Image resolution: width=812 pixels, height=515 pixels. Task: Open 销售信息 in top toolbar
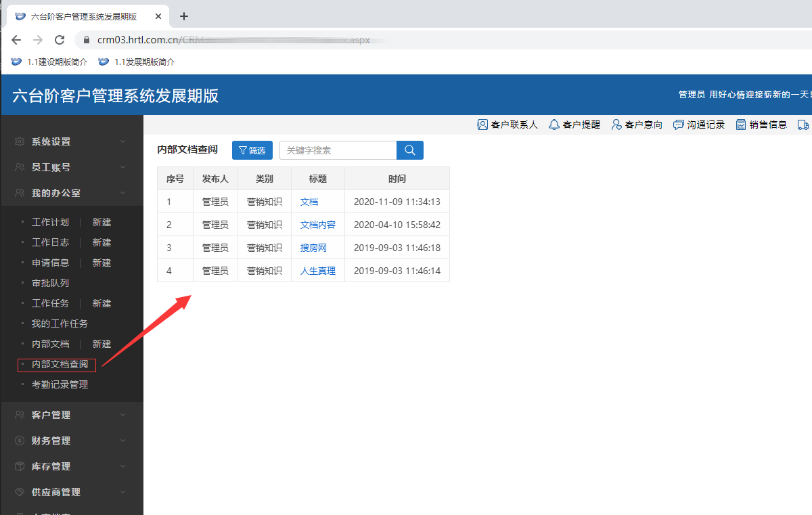click(761, 125)
